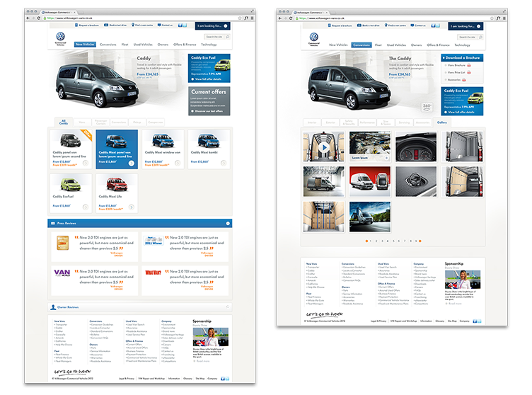Click the search magnifier in the right window
532x395 pixels.
click(x=480, y=37)
